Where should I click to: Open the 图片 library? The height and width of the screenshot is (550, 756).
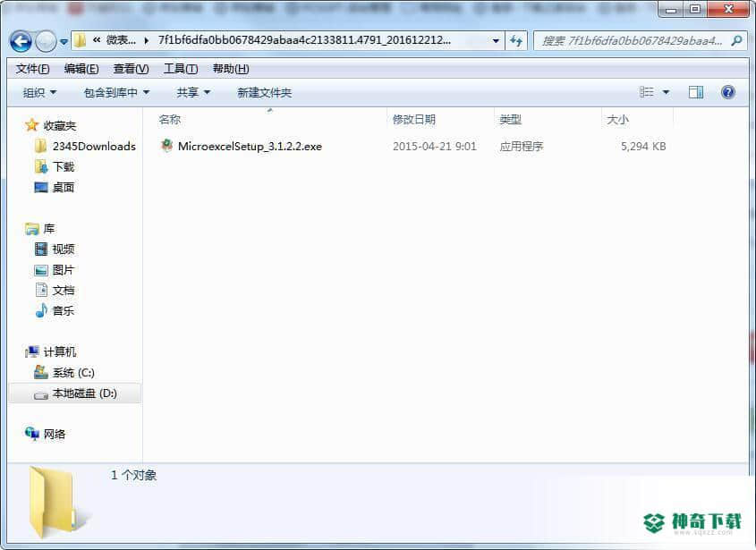coord(64,270)
